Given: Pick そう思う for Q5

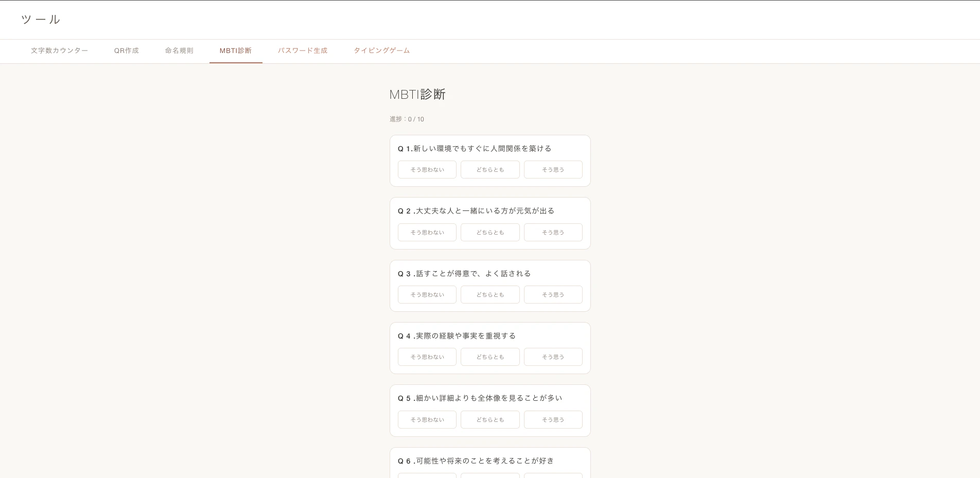Looking at the screenshot, I should pos(553,420).
